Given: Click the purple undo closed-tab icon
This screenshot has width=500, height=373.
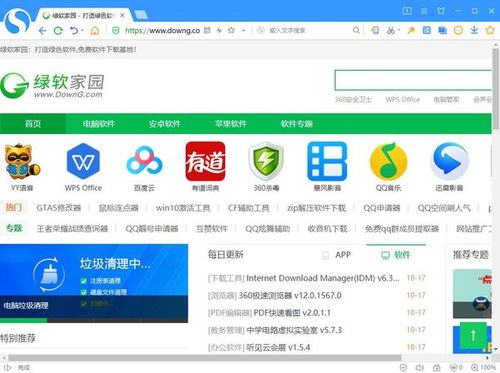Looking at the screenshot, I should 74,31.
